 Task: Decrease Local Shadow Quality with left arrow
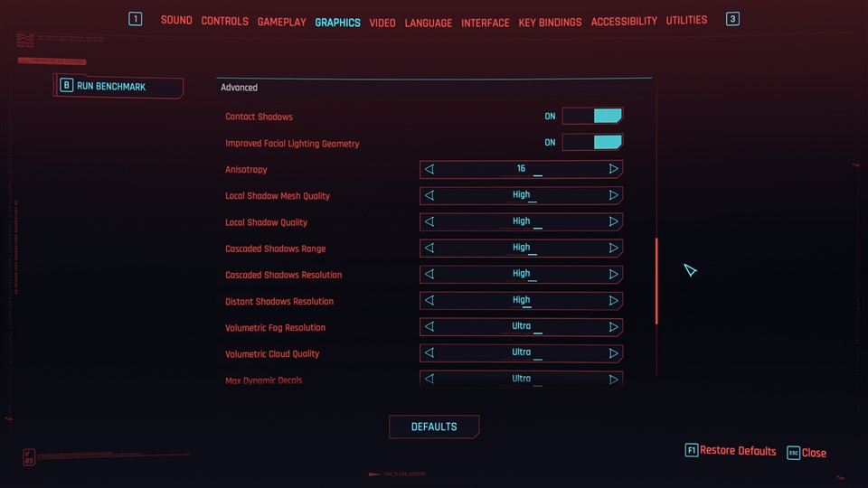pos(429,221)
